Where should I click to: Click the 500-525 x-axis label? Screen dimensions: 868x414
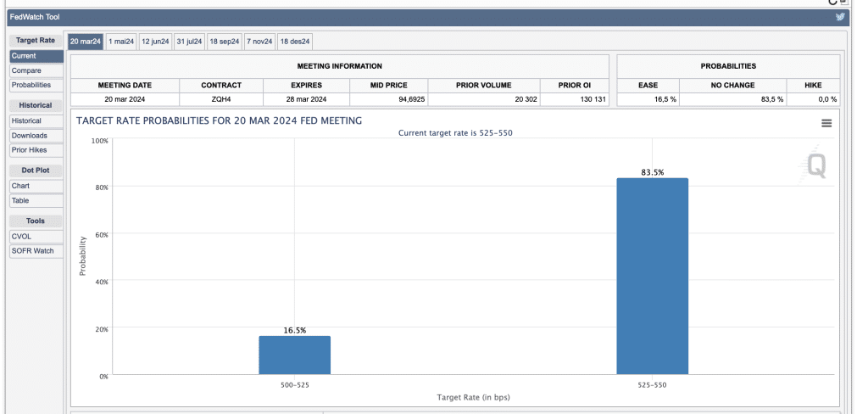(x=294, y=384)
